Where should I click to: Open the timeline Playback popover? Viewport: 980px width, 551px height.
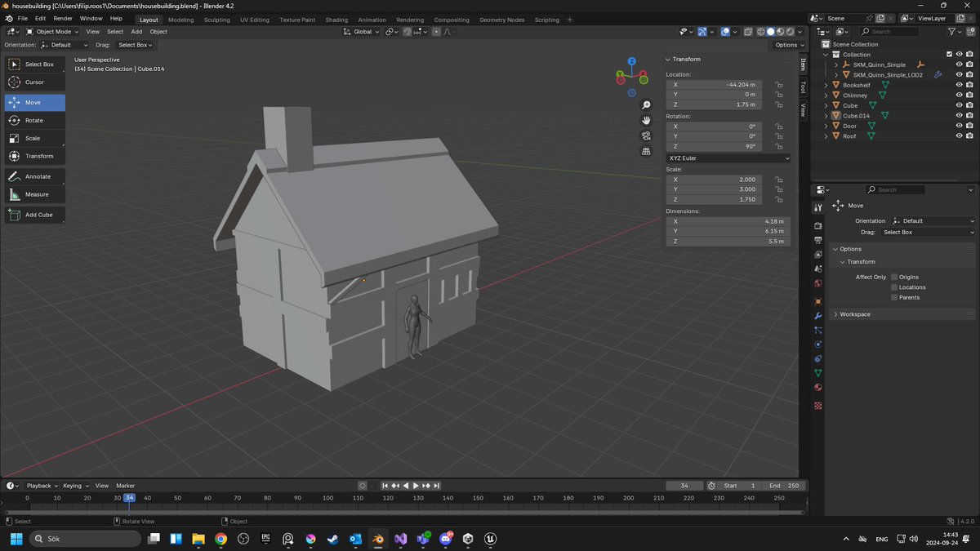(x=41, y=486)
